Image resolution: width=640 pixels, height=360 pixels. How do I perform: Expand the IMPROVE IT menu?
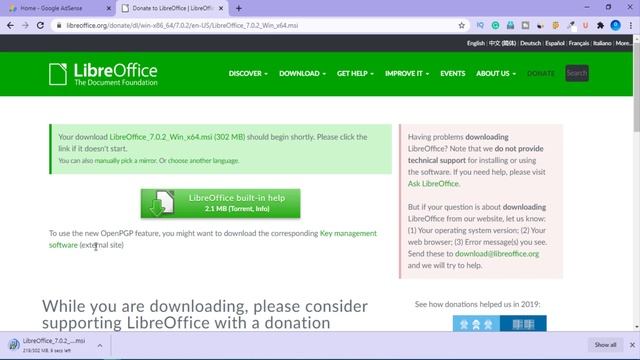point(407,73)
